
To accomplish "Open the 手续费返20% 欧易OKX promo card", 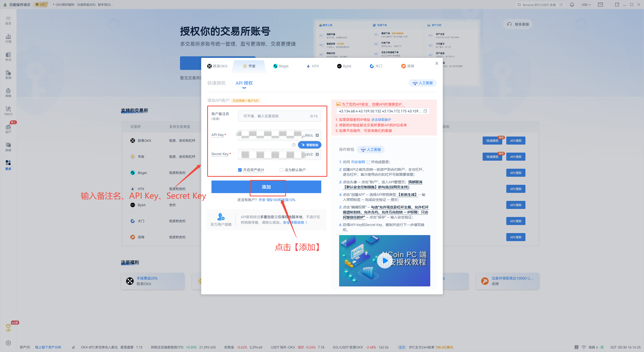I will [153, 281].
